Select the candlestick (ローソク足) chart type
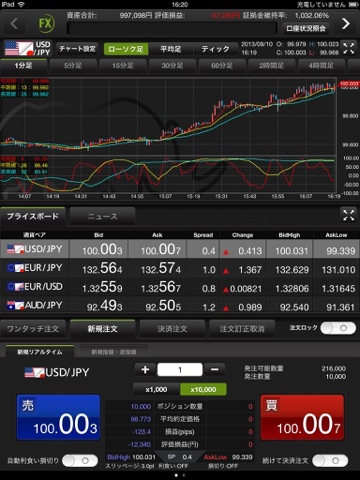 coord(126,49)
